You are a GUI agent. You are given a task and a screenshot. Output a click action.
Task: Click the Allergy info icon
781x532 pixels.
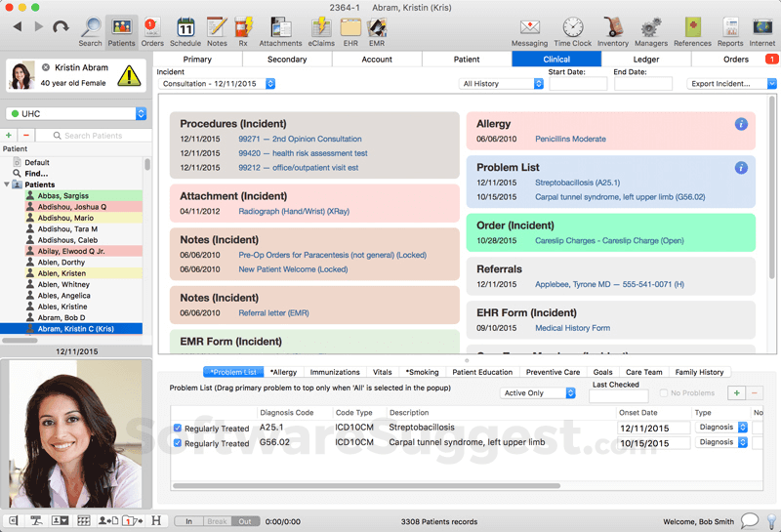pyautogui.click(x=741, y=124)
